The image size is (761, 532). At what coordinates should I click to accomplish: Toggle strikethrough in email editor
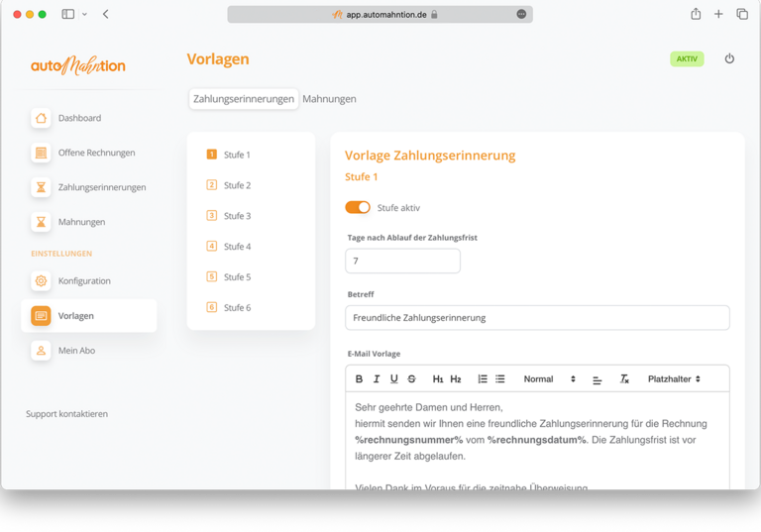pos(411,379)
